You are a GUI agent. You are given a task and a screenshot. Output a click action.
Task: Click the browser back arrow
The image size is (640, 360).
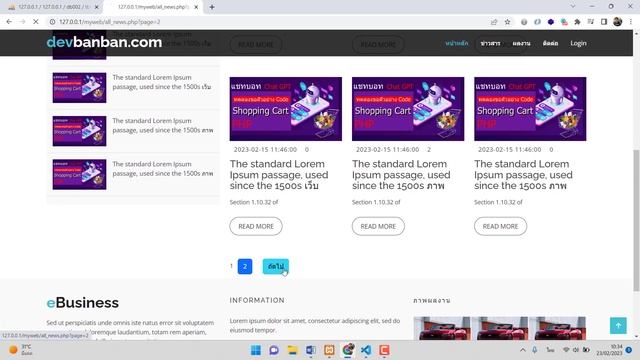click(9, 22)
